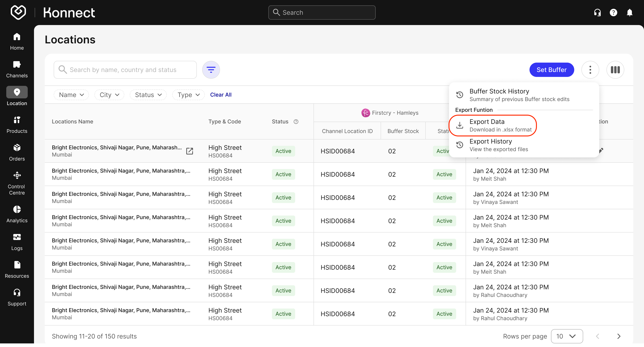Click the Set Buffer button
This screenshot has width=644, height=347.
551,70
